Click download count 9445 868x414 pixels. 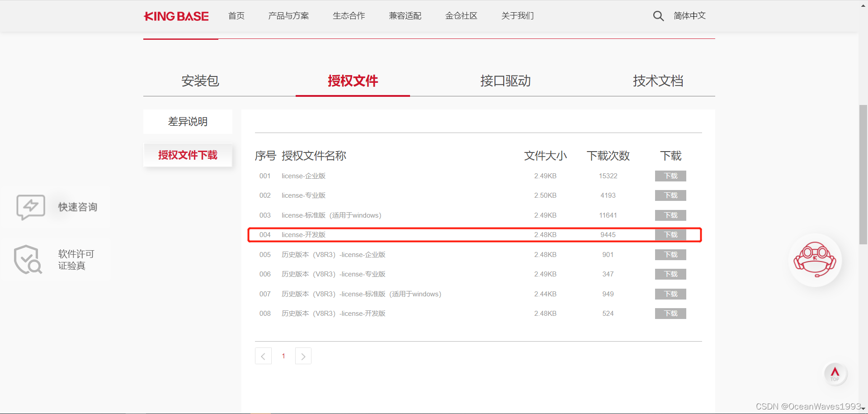point(608,235)
